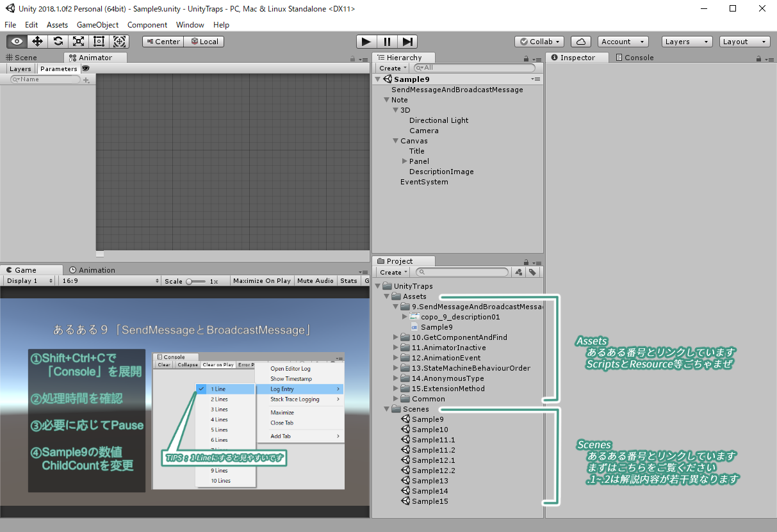Select the Move tool
This screenshot has width=777, height=532.
point(37,41)
